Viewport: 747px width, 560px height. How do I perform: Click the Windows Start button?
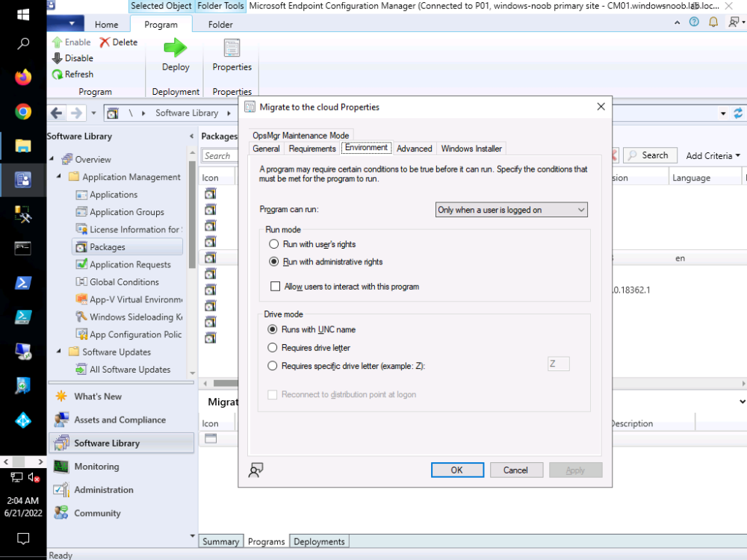pyautogui.click(x=23, y=14)
